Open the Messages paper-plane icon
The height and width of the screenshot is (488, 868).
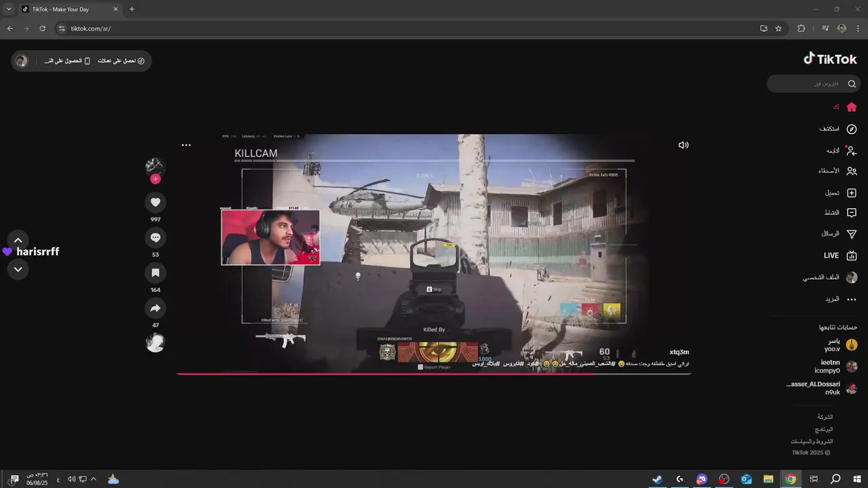(x=852, y=234)
